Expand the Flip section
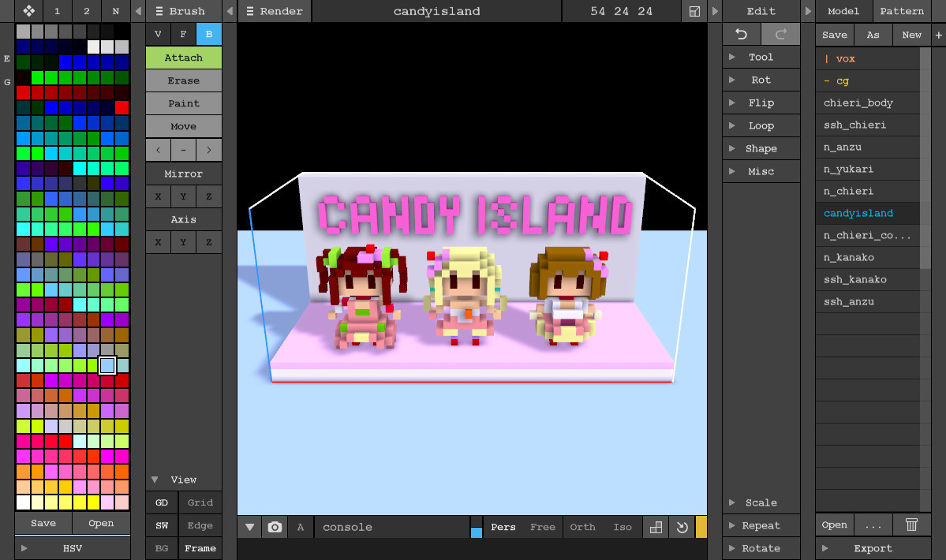This screenshot has width=946, height=560. coord(761,103)
